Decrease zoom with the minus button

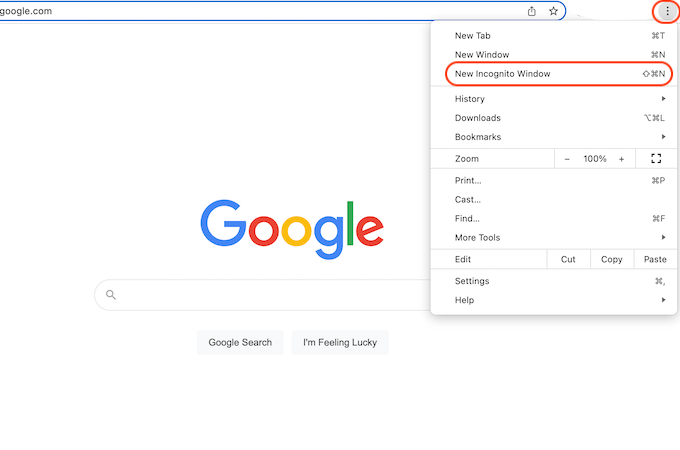(x=566, y=159)
